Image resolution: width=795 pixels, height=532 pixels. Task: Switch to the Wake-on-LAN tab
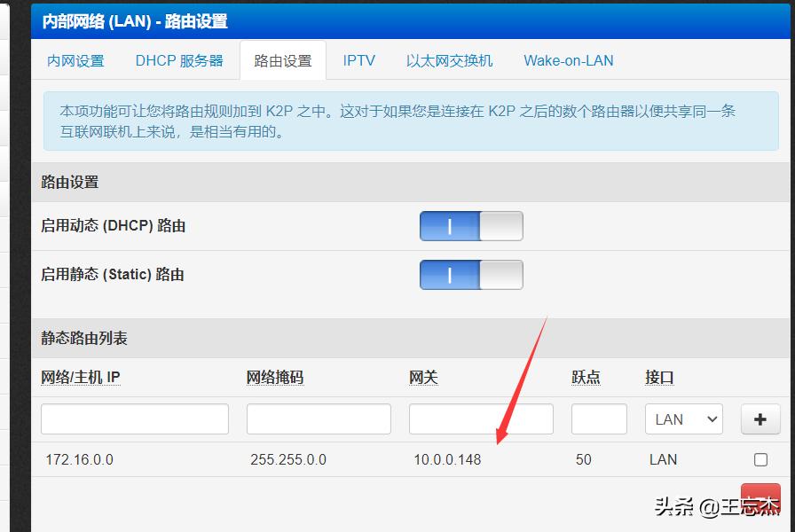pos(568,60)
